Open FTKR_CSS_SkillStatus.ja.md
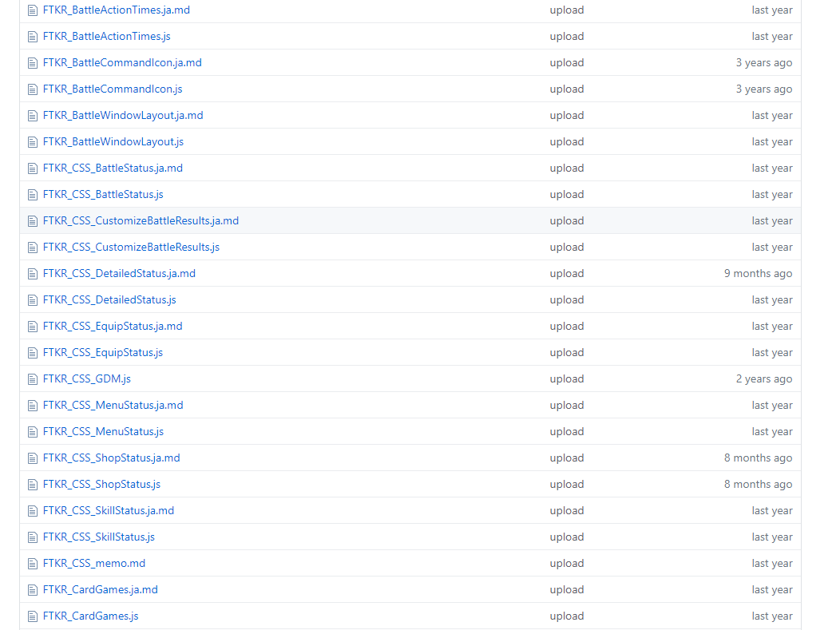840x630 pixels. 109,510
